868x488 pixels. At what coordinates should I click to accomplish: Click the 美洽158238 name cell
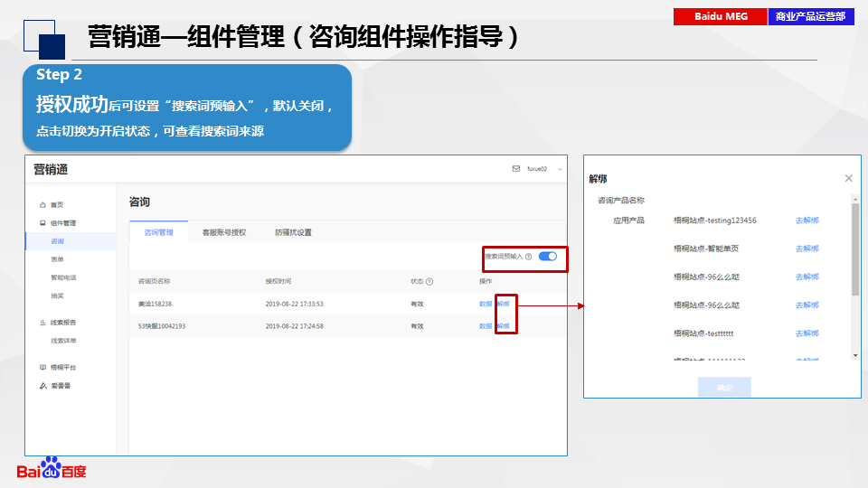click(x=155, y=304)
